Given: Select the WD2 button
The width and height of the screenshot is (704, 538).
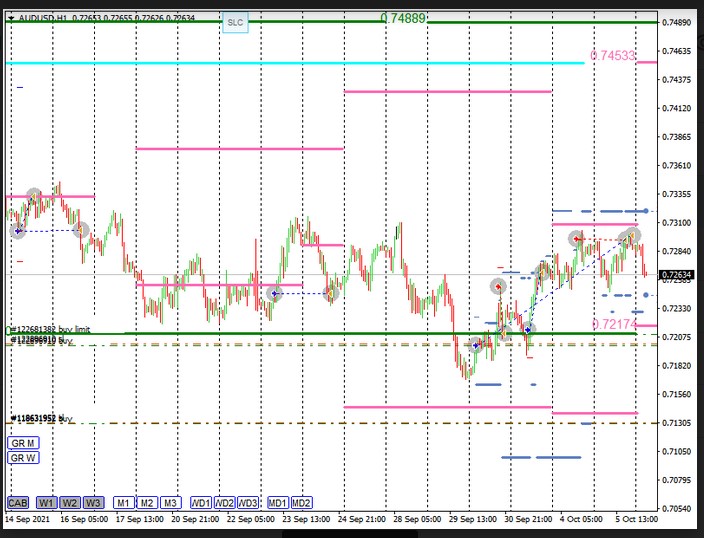Looking at the screenshot, I should 225,502.
